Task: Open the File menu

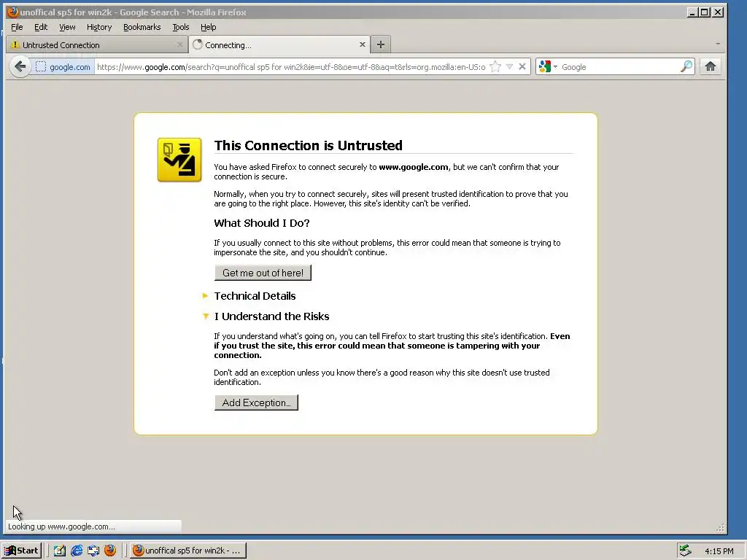Action: click(x=17, y=27)
